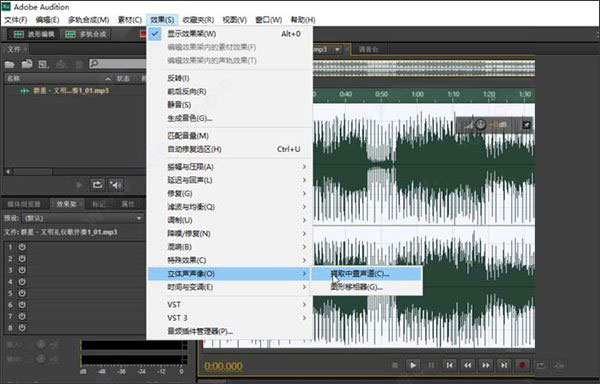Click the transport record button

(522, 365)
